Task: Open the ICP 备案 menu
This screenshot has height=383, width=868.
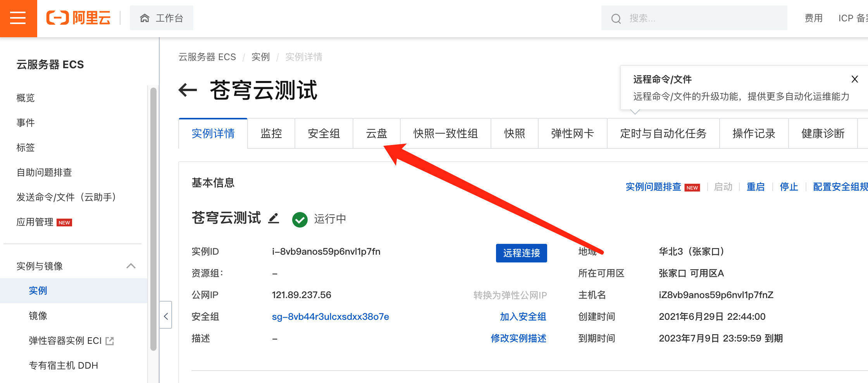Action: tap(853, 18)
